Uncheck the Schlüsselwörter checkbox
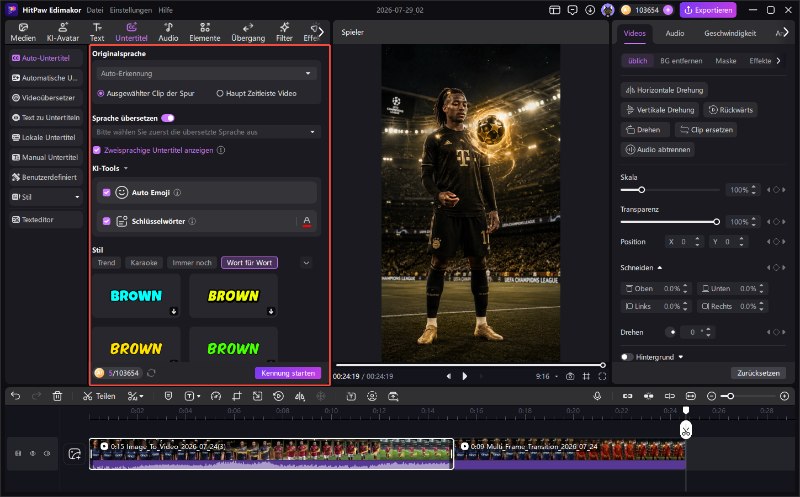Image resolution: width=800 pixels, height=497 pixels. click(106, 221)
